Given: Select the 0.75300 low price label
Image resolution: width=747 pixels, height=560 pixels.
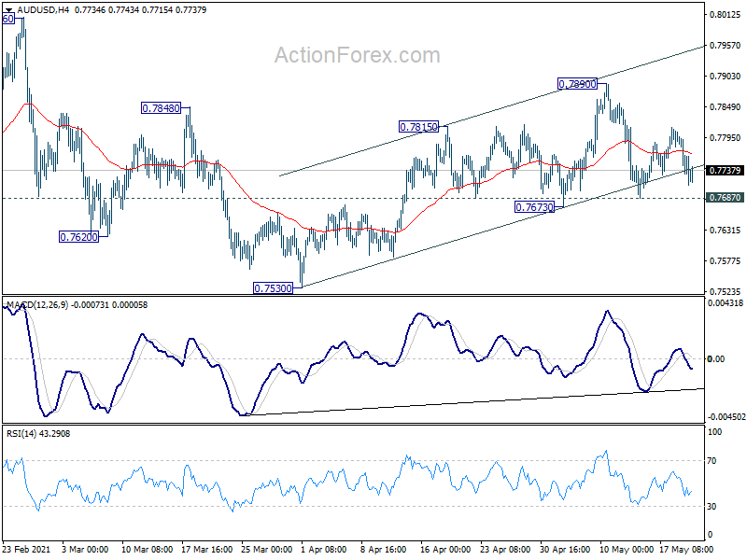Looking at the screenshot, I should point(273,288).
